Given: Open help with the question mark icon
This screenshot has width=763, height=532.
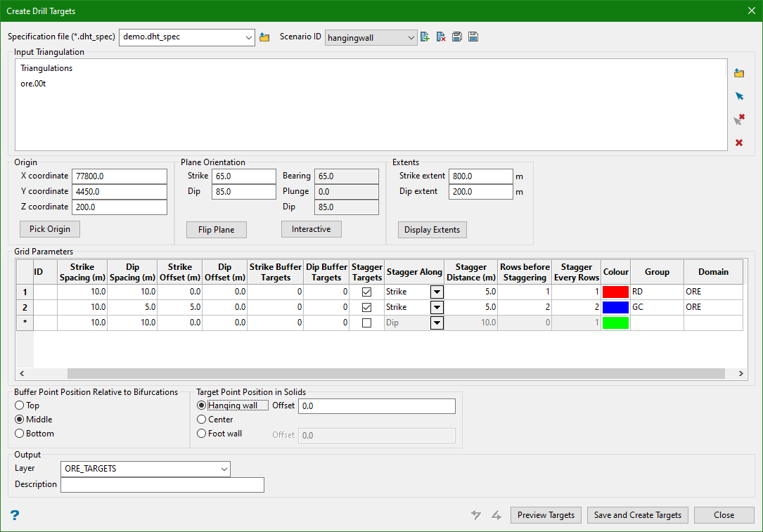Looking at the screenshot, I should 14,515.
